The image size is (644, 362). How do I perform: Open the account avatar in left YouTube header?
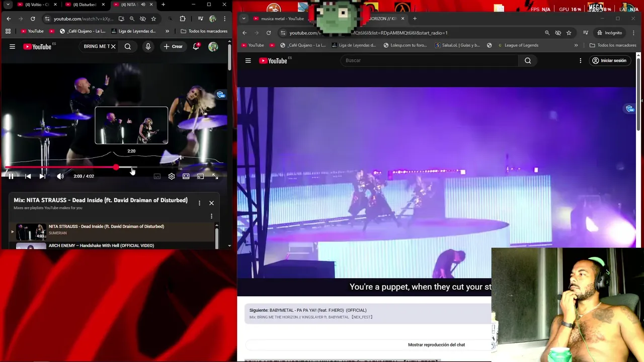tap(213, 47)
